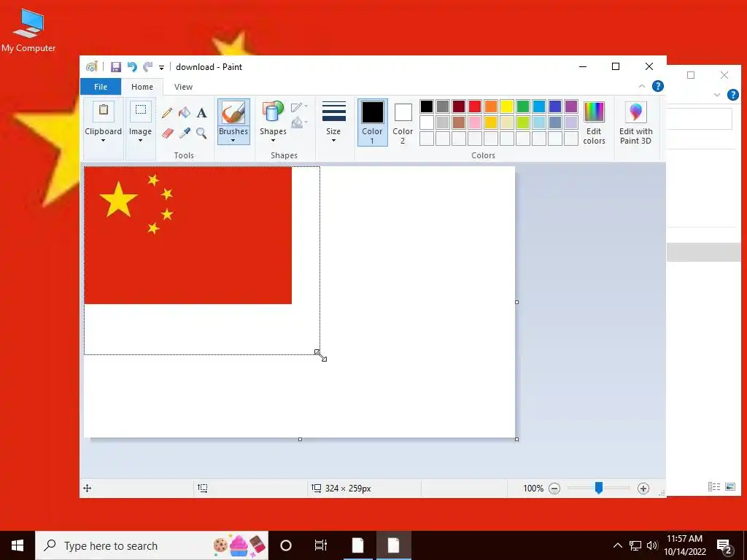This screenshot has height=560, width=747.
Task: Open Customize Quick Access Toolbar dropdown
Action: point(161,68)
